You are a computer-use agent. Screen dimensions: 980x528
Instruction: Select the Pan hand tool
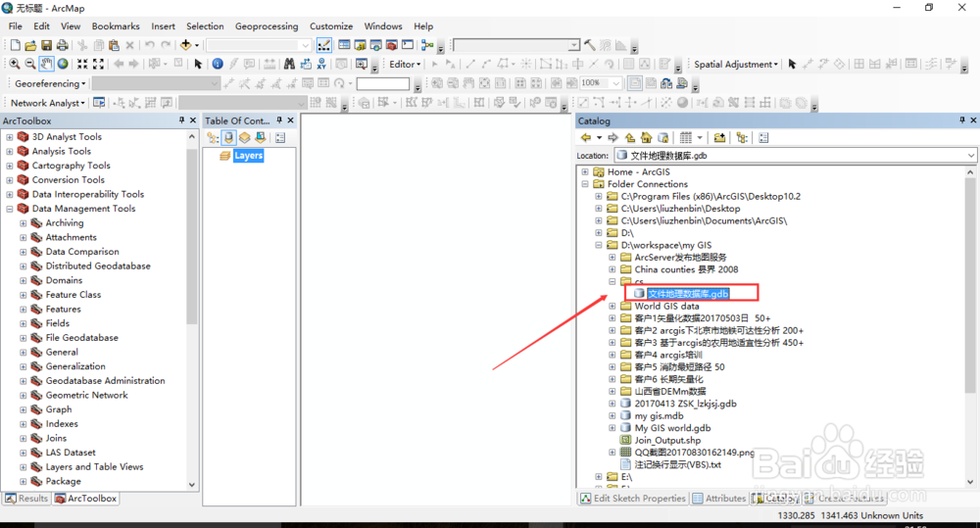[x=47, y=64]
